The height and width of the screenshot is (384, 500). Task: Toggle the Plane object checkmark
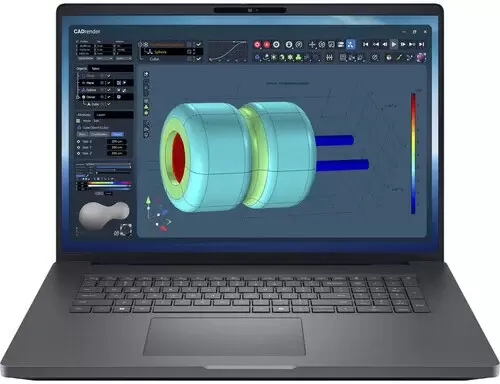pyautogui.click(x=109, y=83)
